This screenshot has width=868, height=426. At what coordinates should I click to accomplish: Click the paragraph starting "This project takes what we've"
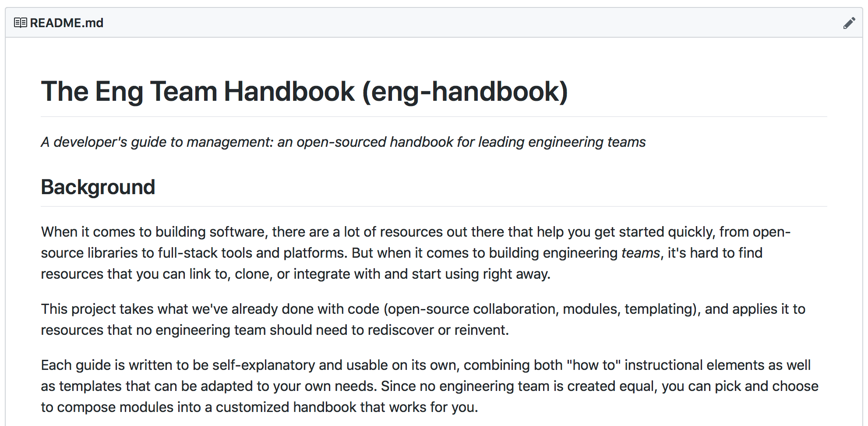423,319
